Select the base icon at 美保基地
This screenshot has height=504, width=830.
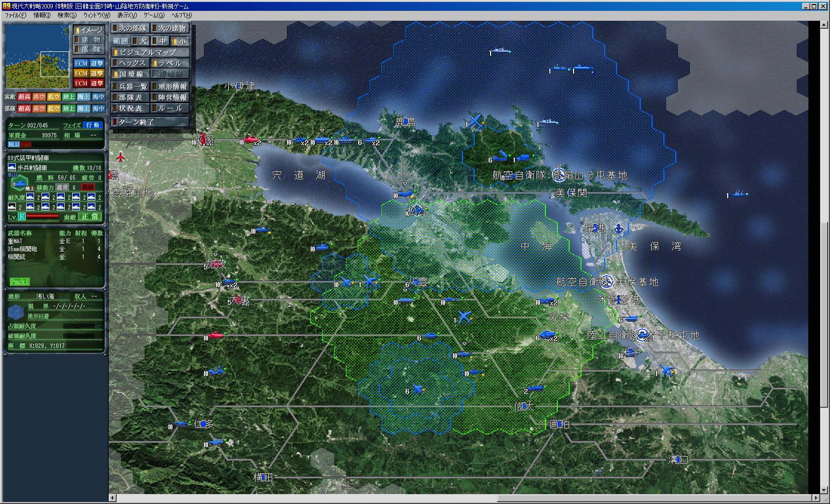click(607, 282)
